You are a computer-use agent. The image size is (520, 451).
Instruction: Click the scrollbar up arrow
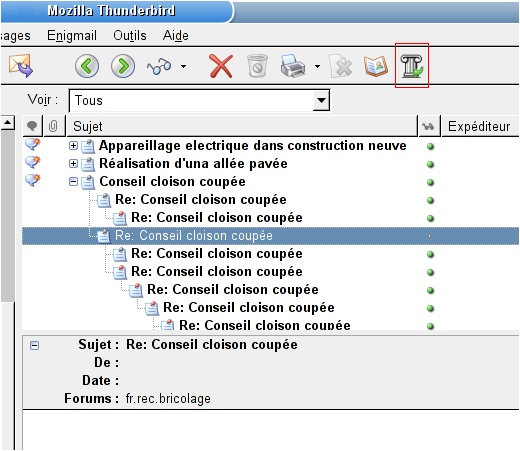7,123
